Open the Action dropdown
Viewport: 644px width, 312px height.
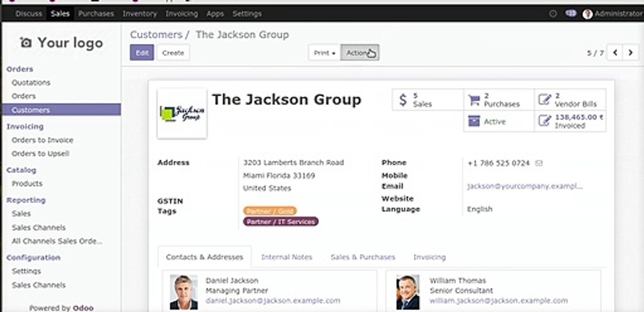(x=360, y=52)
